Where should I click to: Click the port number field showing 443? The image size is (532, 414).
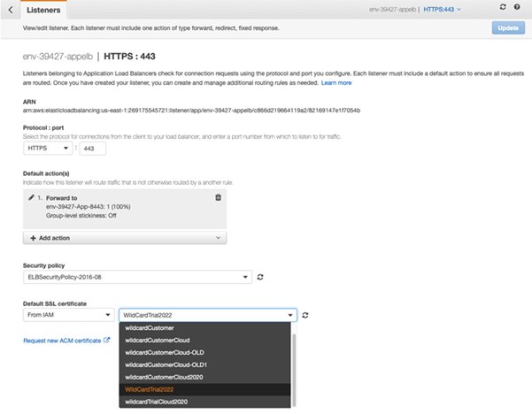(x=92, y=148)
